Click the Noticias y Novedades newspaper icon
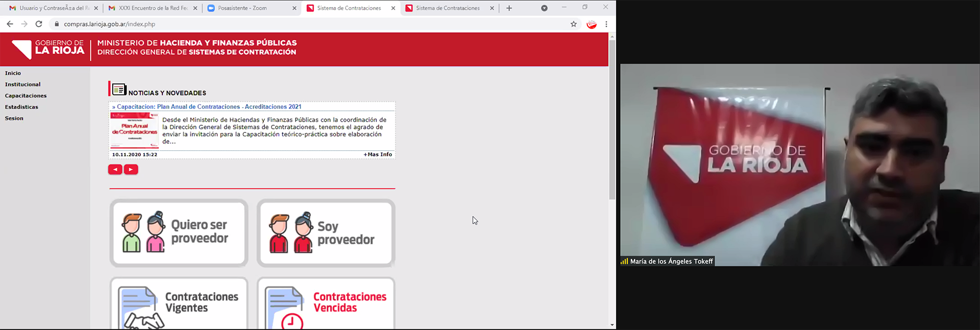This screenshot has height=330, width=980. (119, 89)
